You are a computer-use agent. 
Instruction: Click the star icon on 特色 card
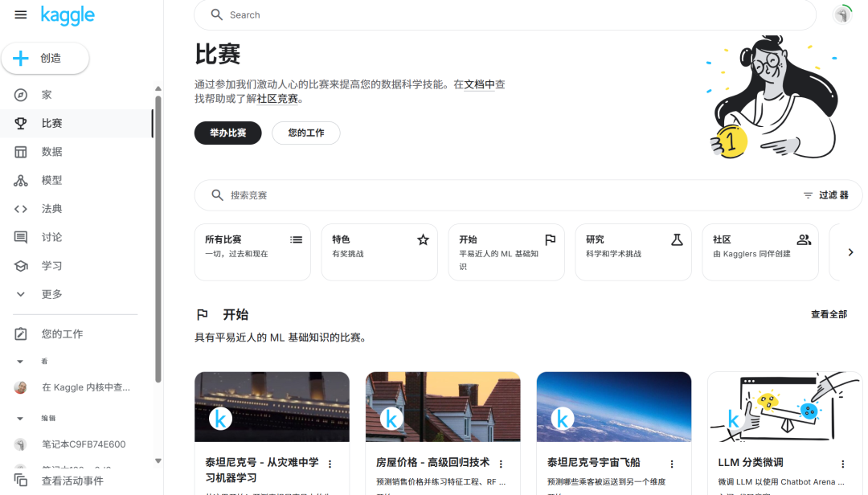click(423, 239)
